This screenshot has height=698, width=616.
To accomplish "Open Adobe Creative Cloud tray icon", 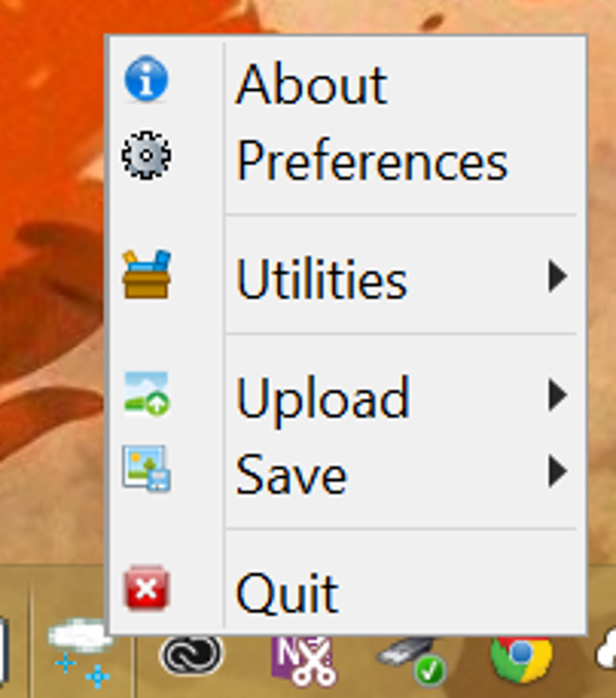I will pos(191,655).
